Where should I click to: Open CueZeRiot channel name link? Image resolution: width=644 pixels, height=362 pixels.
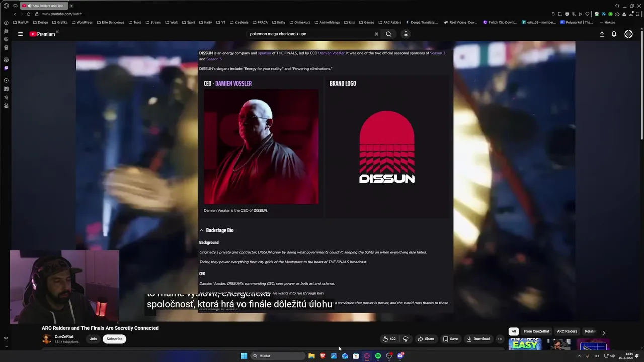coord(64,337)
